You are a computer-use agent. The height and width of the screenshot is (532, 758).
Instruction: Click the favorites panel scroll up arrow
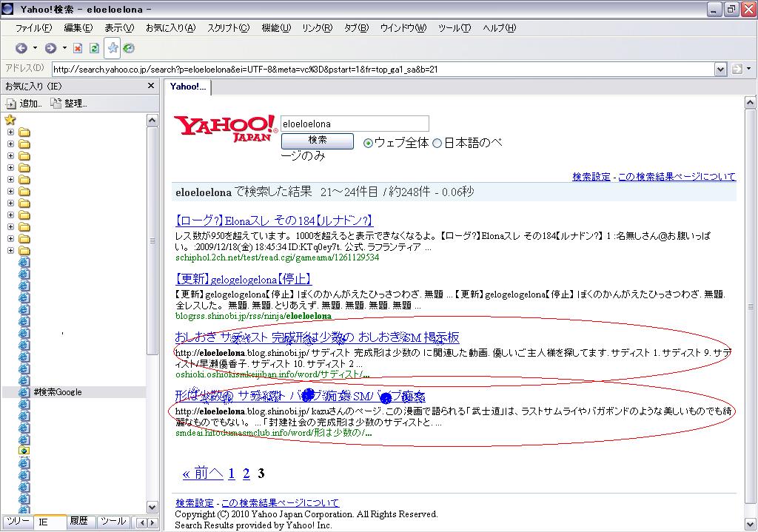click(152, 121)
